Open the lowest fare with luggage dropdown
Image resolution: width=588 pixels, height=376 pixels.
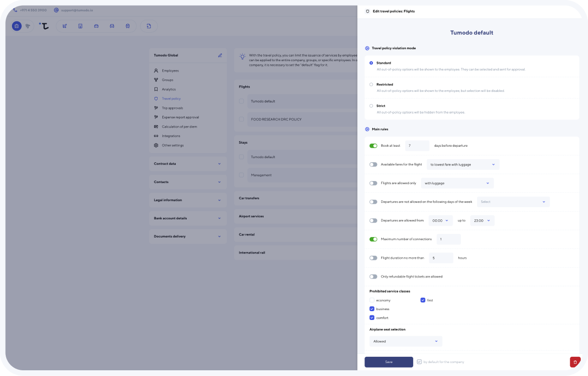[x=463, y=164]
